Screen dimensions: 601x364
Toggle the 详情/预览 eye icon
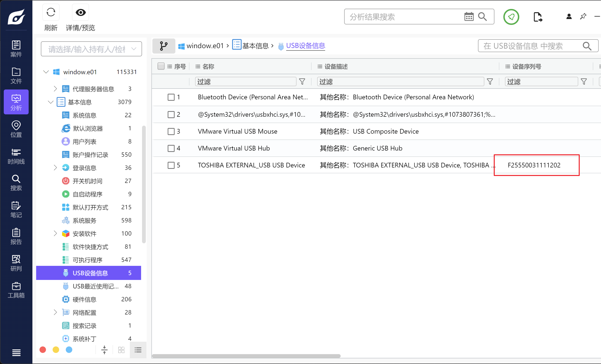[x=81, y=12]
